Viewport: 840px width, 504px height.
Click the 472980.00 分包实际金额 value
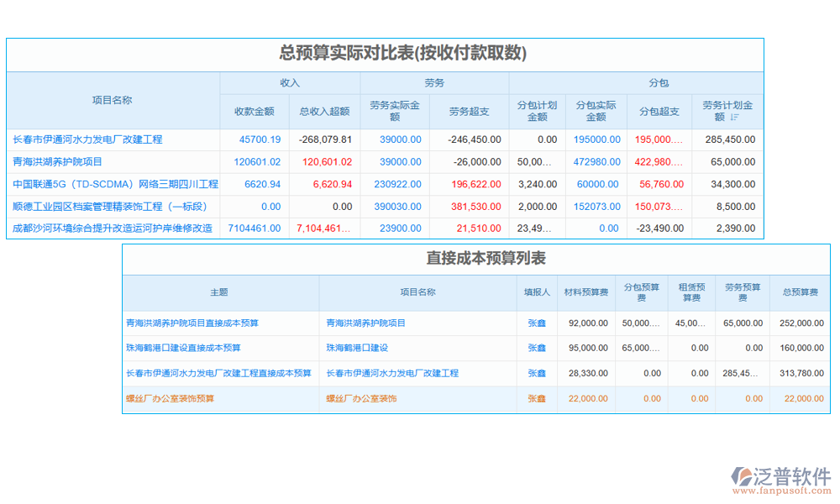coord(596,161)
